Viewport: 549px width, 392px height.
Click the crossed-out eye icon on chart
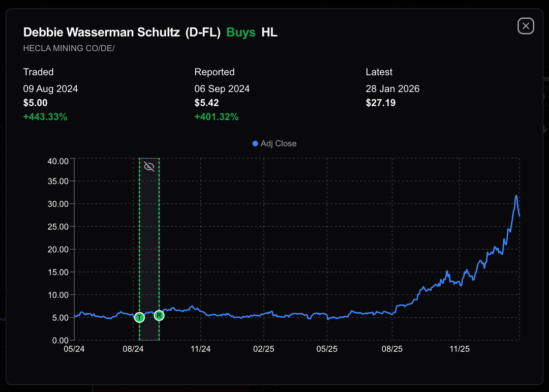coord(149,166)
